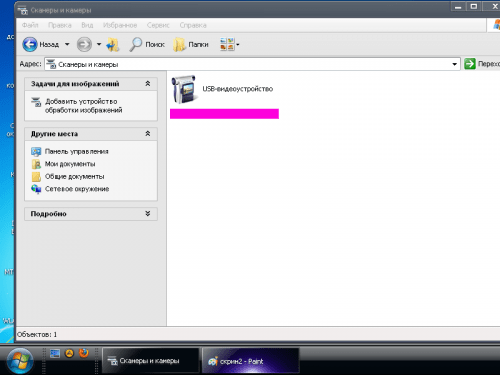Open Панель управления link
Screen dimensions: 500x375
click(x=77, y=152)
